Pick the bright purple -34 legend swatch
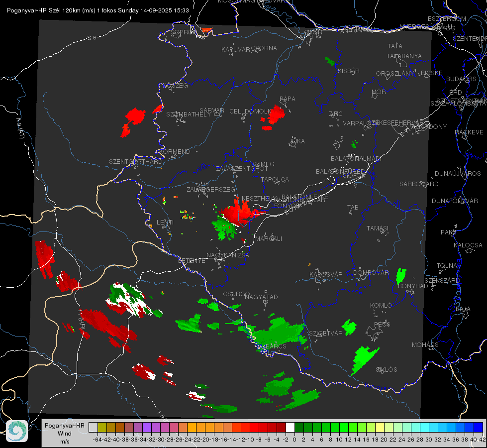Viewport: 487px width, 448px height. click(147, 427)
